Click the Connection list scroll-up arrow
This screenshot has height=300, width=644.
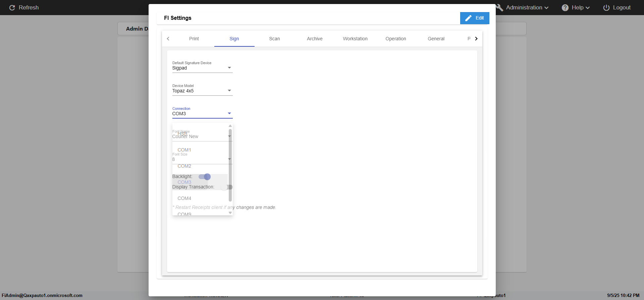pos(230,126)
